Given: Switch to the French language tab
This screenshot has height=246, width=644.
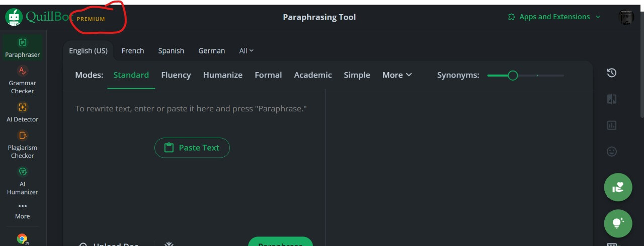Looking at the screenshot, I should coord(133,51).
